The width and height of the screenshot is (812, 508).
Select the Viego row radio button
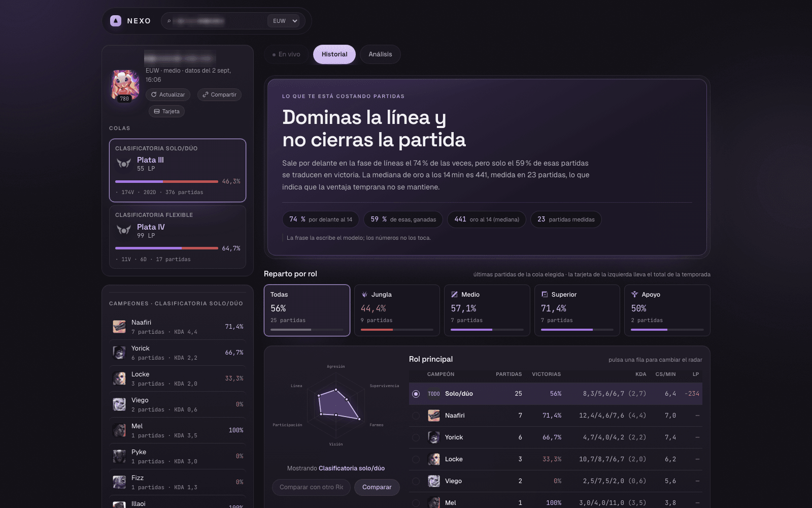416,481
